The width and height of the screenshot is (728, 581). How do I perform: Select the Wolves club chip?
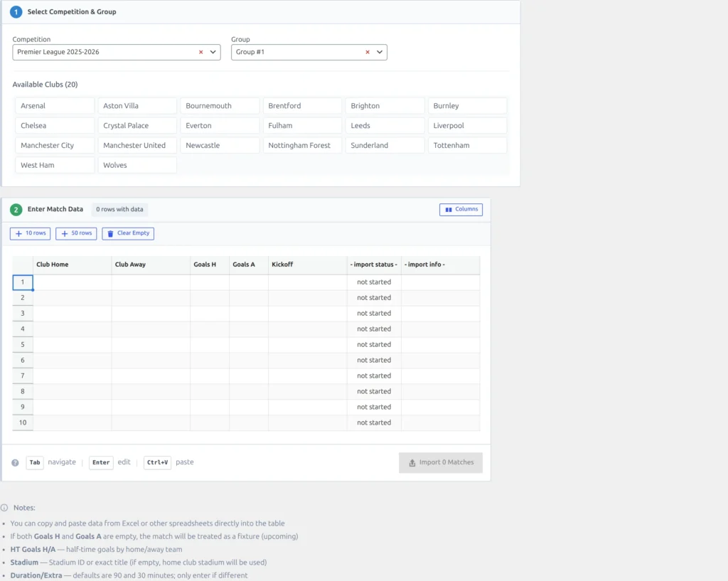click(x=137, y=165)
